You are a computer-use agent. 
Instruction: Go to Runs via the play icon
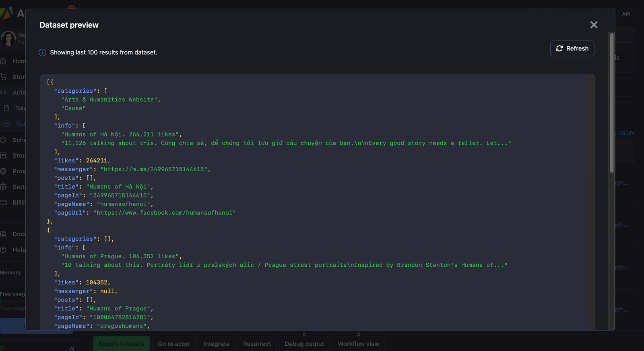(6, 124)
